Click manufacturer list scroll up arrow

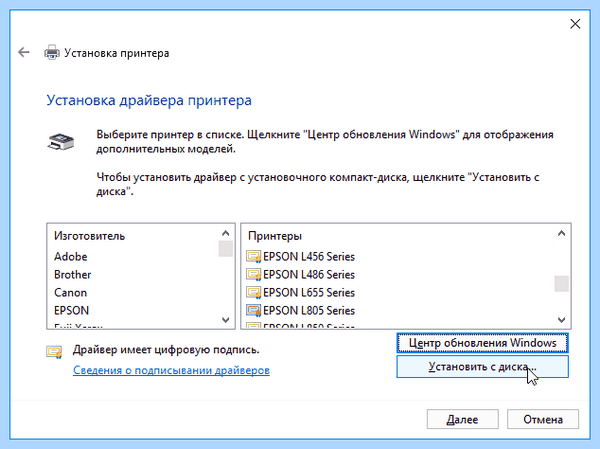click(x=226, y=233)
